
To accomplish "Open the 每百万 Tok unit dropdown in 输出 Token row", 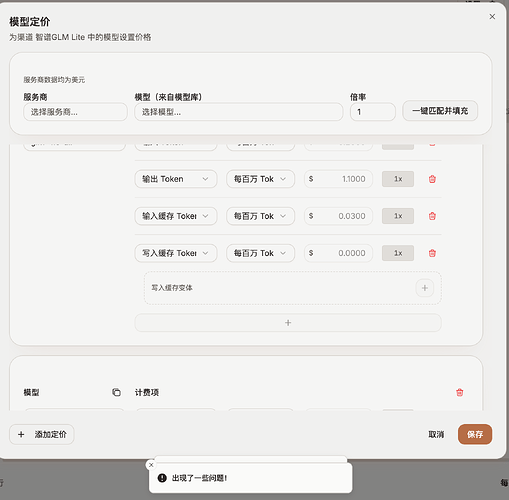I will [260, 179].
